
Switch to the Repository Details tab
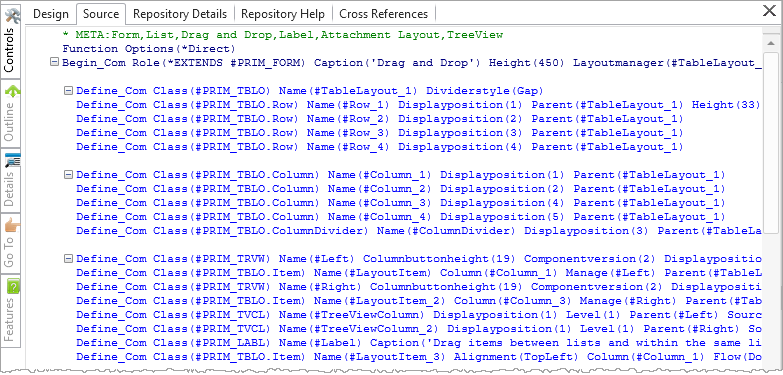click(x=180, y=14)
